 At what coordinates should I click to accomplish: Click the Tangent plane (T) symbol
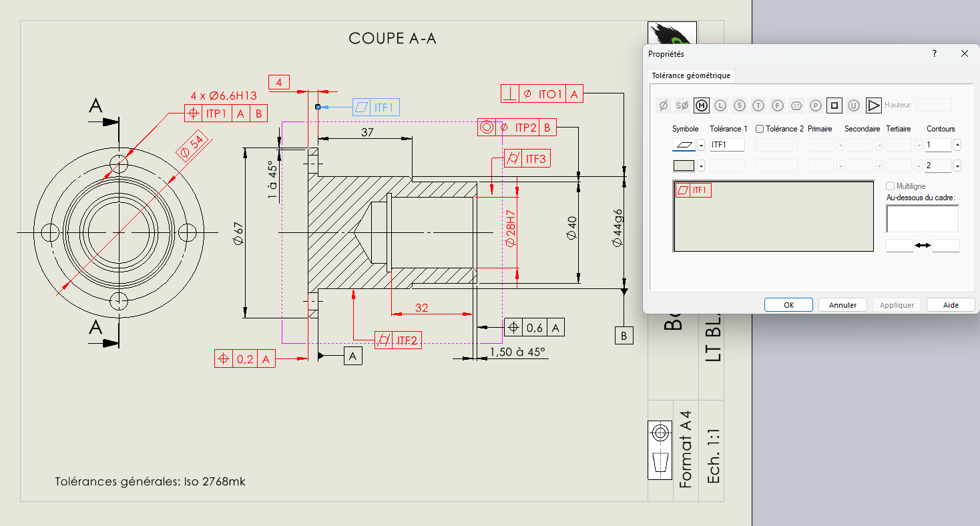tap(758, 105)
